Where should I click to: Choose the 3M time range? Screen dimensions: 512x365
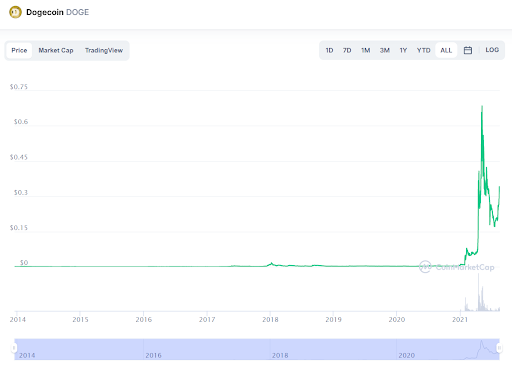point(385,50)
